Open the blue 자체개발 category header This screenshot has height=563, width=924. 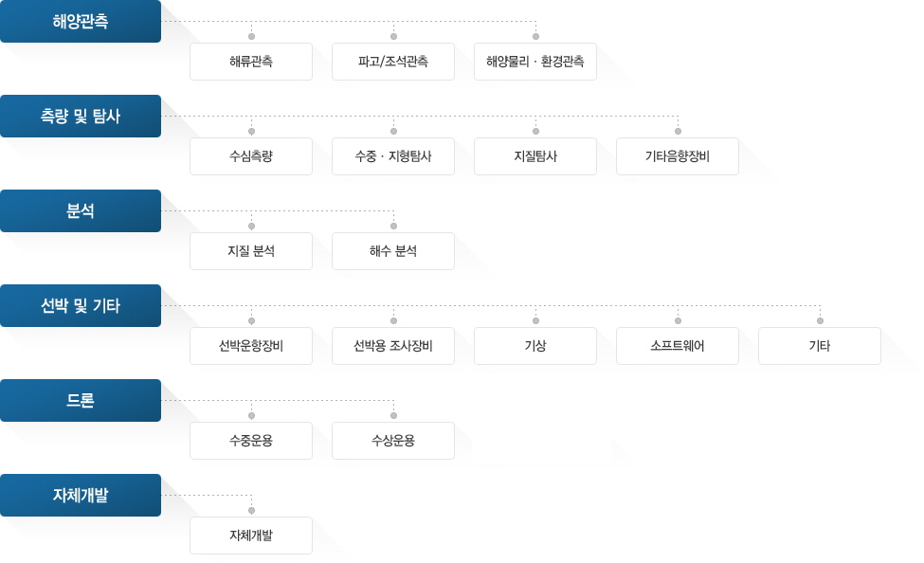(x=81, y=495)
